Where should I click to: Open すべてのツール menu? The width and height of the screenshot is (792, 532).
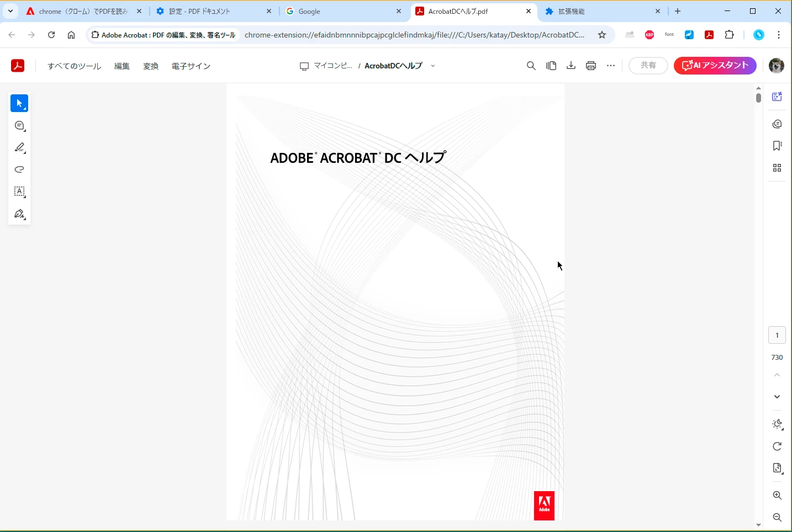click(75, 66)
